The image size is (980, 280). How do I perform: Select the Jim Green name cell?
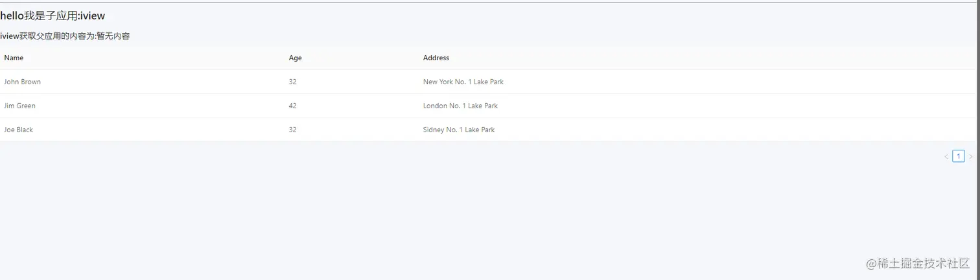(x=19, y=106)
